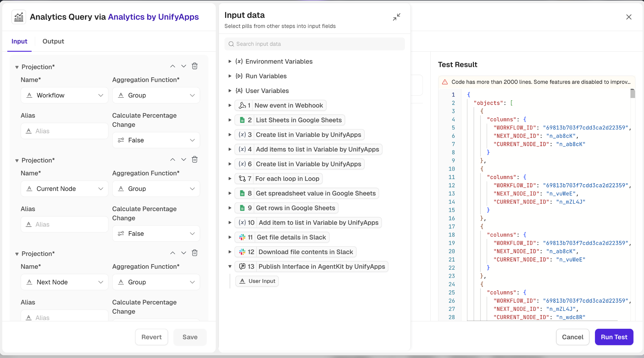
Task: Move the Next Node projection down
Action: point(184,253)
